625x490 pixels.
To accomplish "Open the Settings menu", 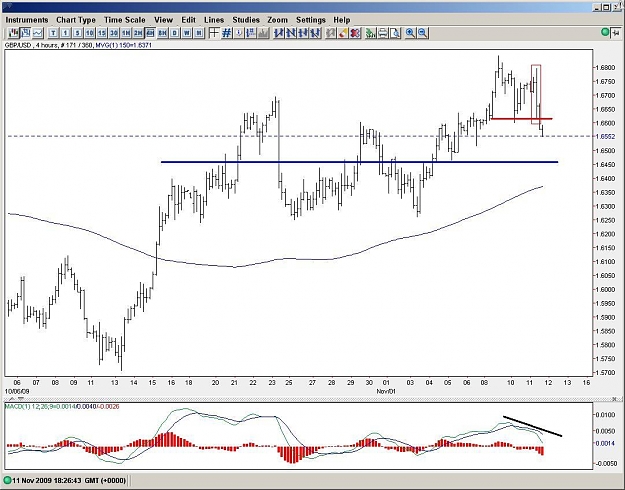I will coord(311,20).
